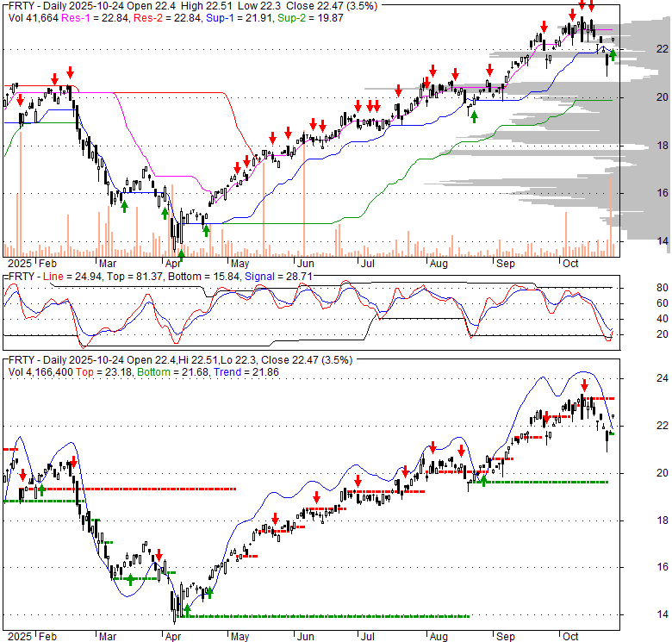Viewport: 672px width, 642px height.
Task: Click the 16 price label on the top chart axis
Action: pos(663,193)
